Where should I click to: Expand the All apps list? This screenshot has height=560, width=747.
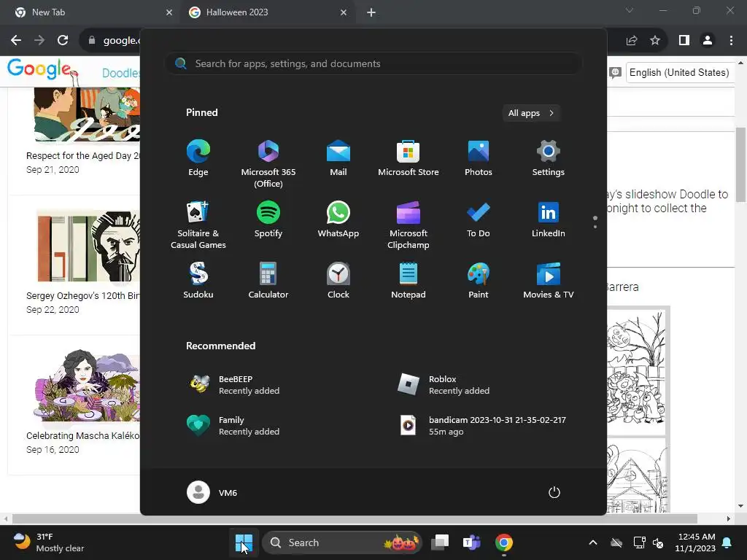531,113
